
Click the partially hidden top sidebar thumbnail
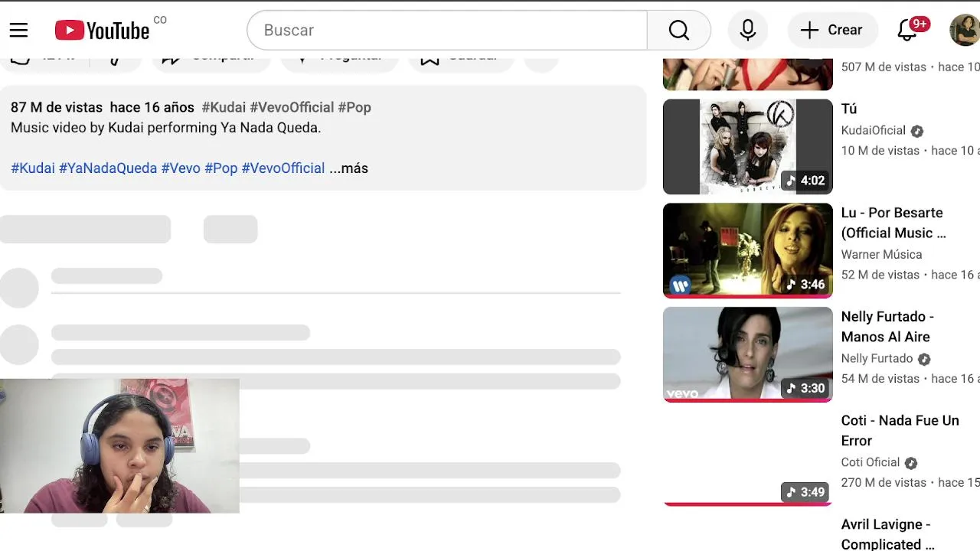pos(747,73)
